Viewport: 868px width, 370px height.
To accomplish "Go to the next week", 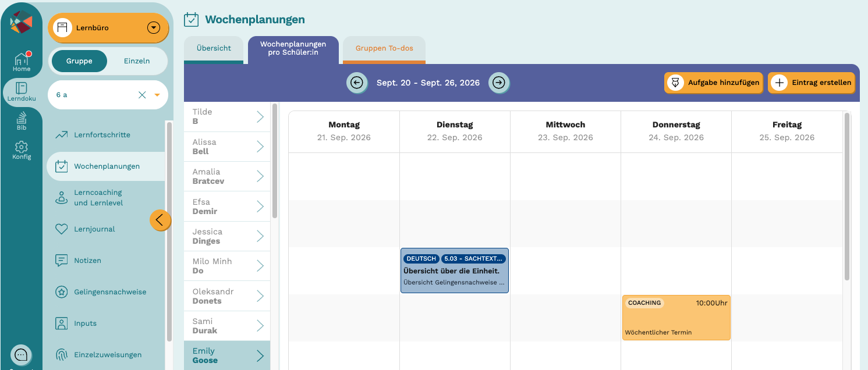I will 499,83.
